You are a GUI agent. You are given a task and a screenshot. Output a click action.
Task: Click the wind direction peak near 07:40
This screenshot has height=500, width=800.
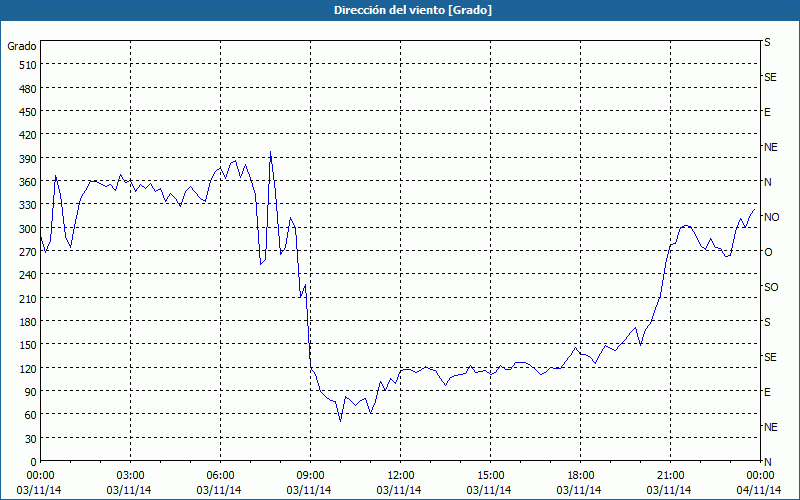pos(270,152)
